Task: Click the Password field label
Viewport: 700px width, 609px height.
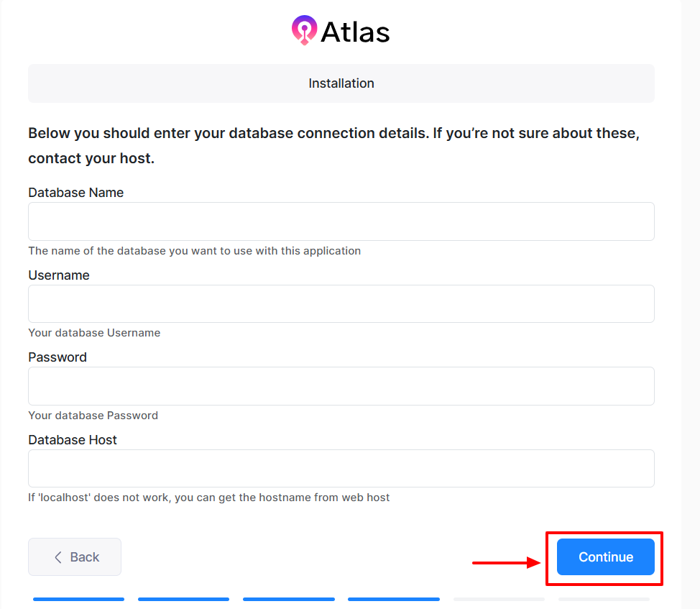Action: pyautogui.click(x=57, y=357)
